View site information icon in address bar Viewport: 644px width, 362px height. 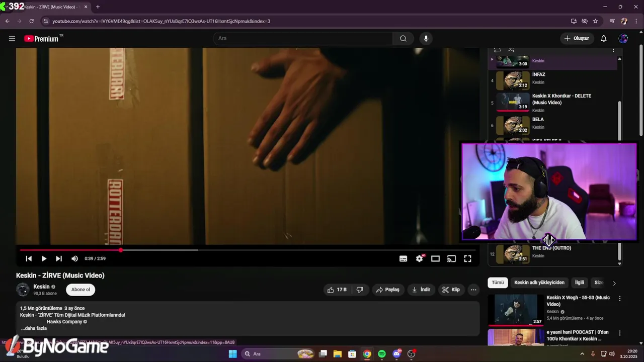[46, 21]
